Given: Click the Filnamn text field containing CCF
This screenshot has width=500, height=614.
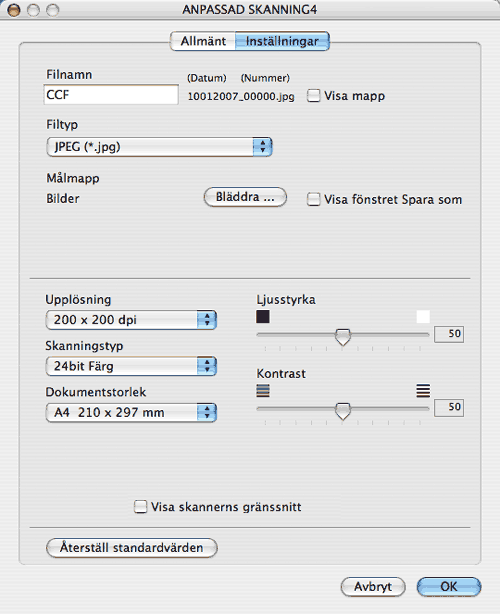Looking at the screenshot, I should pyautogui.click(x=111, y=94).
